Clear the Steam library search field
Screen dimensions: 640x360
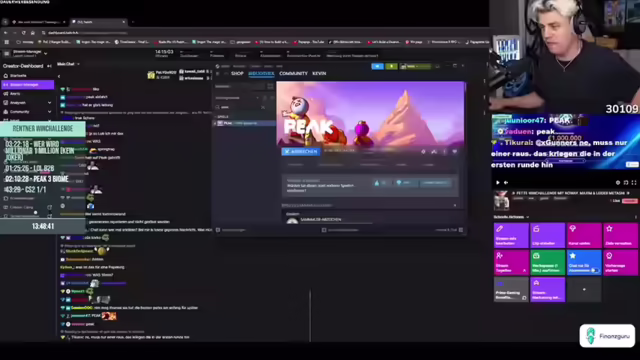(263, 107)
